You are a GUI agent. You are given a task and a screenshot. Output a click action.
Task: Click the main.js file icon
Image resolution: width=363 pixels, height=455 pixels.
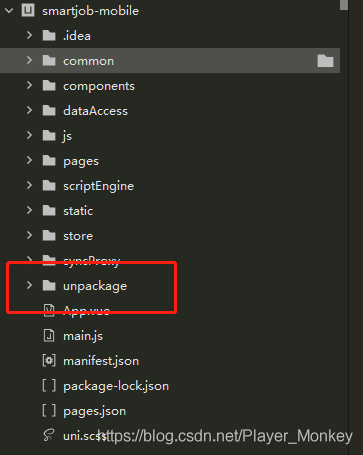(x=49, y=336)
